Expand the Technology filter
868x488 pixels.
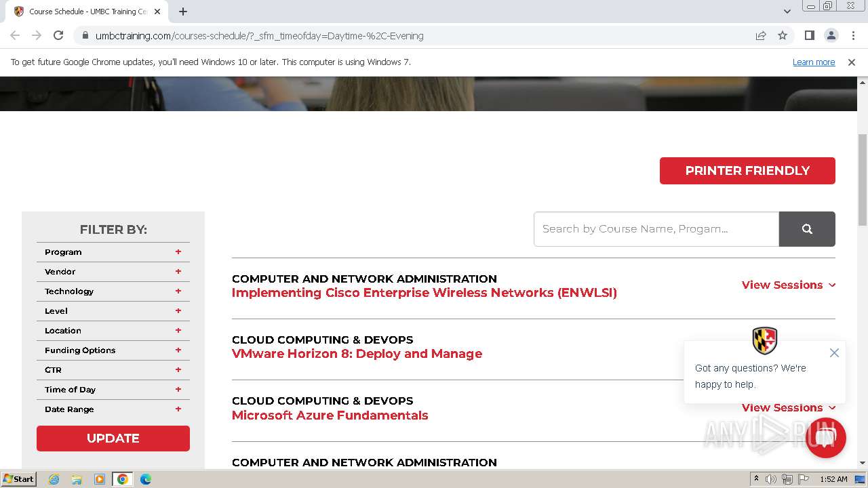click(113, 291)
